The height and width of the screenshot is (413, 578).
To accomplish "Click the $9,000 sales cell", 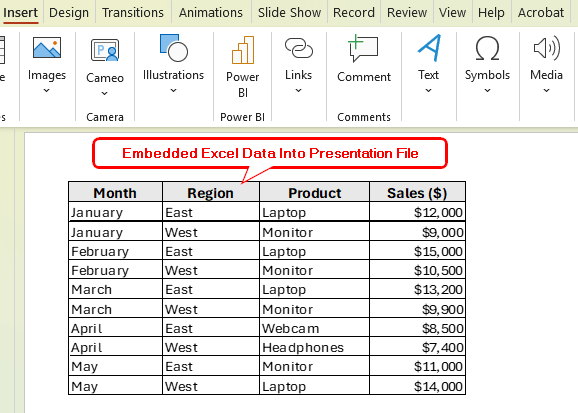I will tap(417, 232).
